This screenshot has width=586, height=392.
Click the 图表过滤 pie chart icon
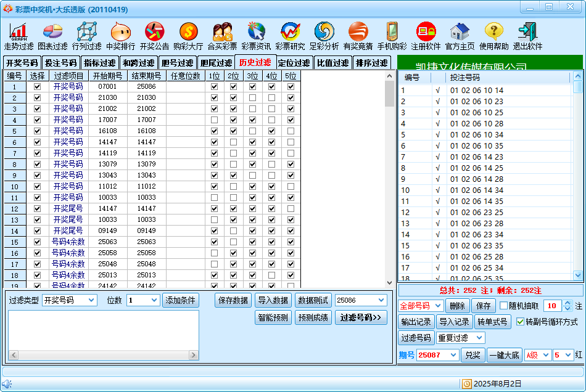coord(52,32)
